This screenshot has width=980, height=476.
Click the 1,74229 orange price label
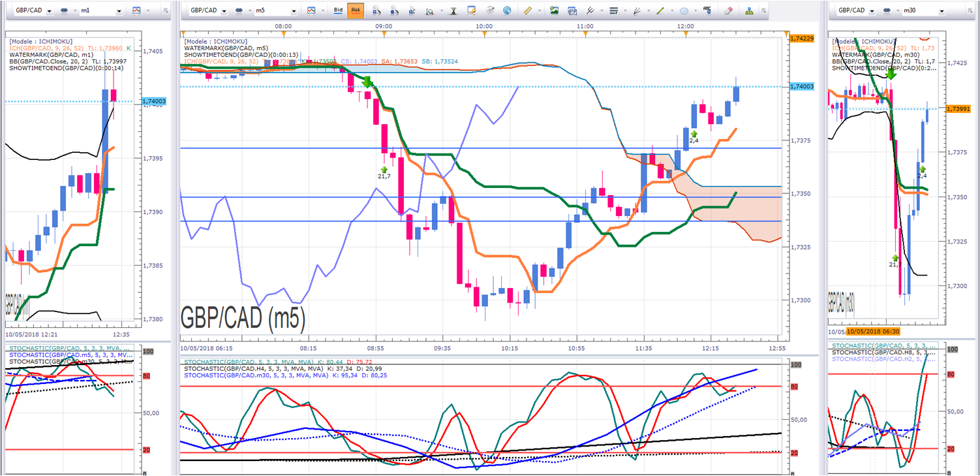click(801, 39)
